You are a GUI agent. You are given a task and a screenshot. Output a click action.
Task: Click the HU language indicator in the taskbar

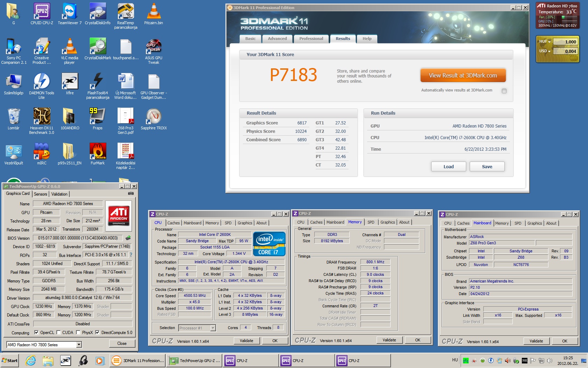(x=455, y=360)
